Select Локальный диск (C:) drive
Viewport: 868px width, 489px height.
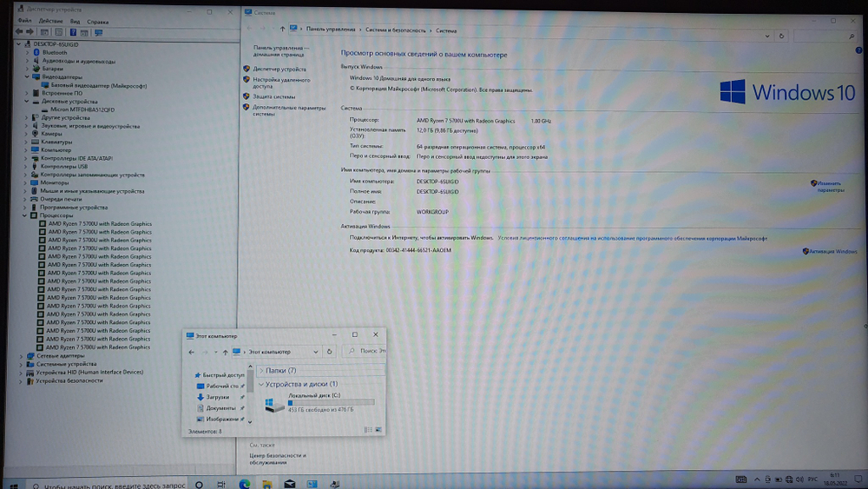320,403
